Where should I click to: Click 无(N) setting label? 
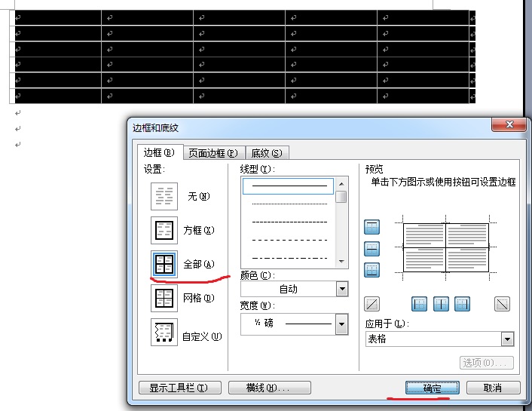199,196
